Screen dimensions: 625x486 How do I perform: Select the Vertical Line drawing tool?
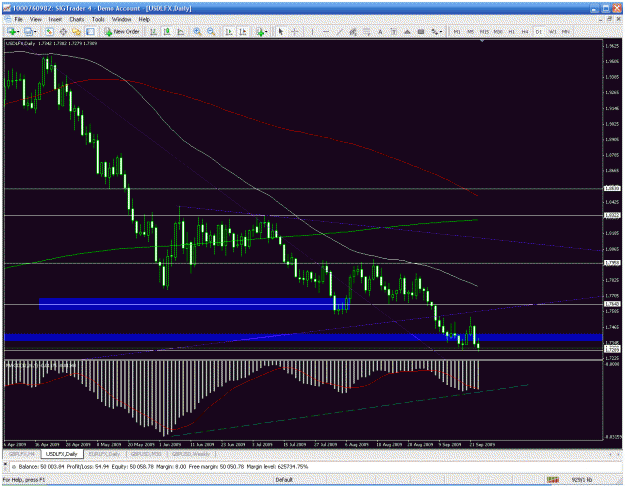pyautogui.click(x=312, y=31)
